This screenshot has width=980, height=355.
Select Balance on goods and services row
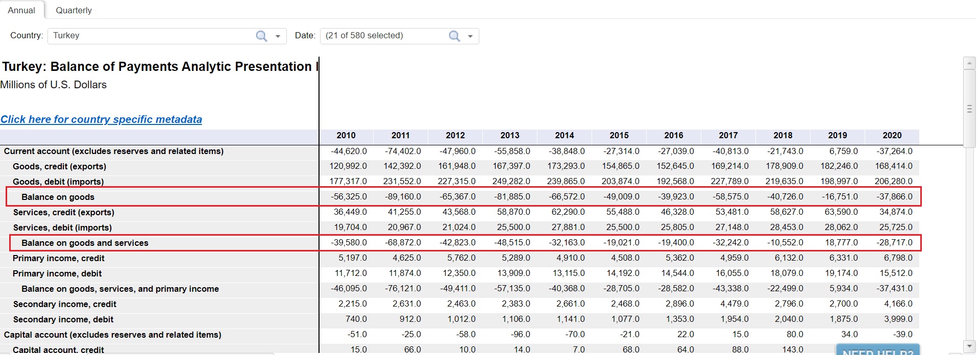click(85, 243)
